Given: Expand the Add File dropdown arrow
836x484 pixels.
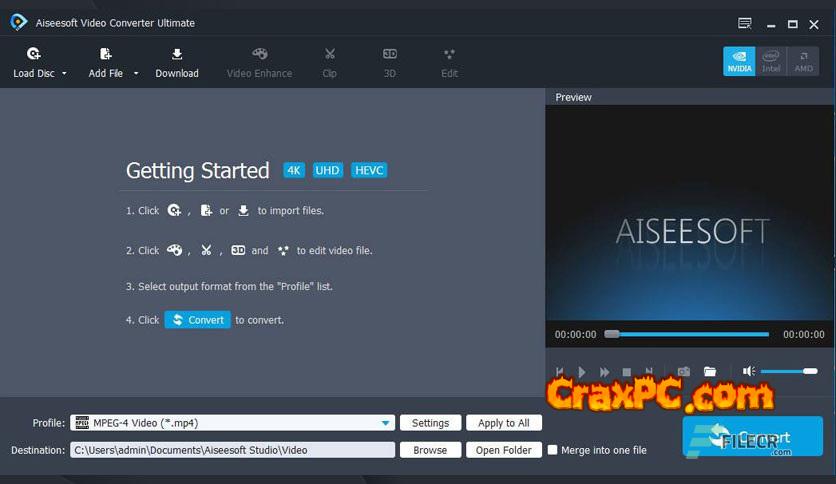Looking at the screenshot, I should (136, 74).
